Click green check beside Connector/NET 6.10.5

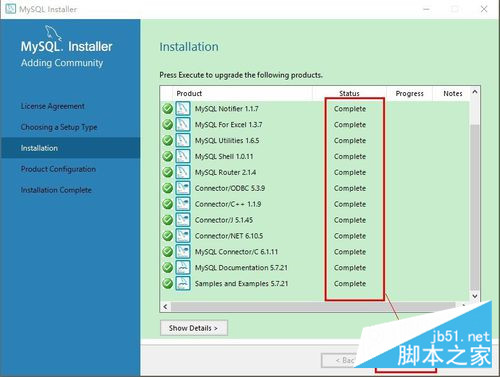pos(167,236)
